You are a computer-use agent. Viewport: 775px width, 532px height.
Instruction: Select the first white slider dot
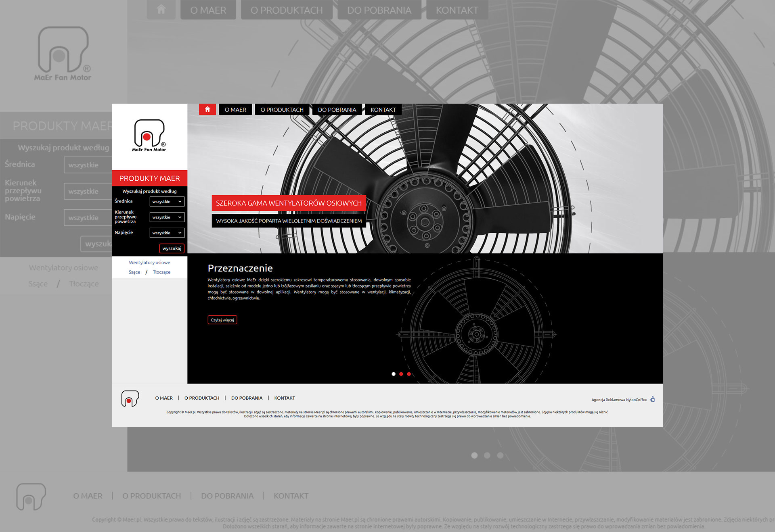point(394,374)
